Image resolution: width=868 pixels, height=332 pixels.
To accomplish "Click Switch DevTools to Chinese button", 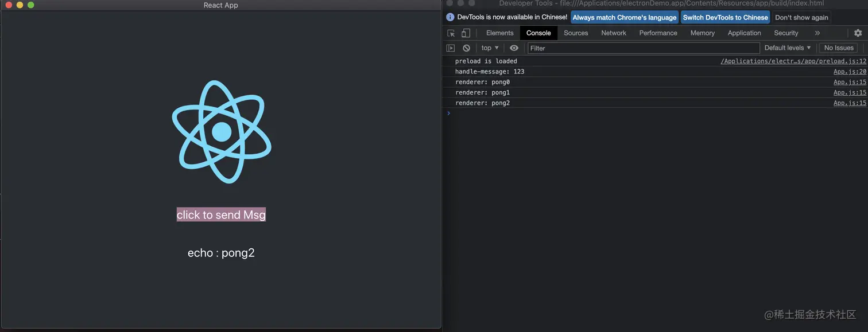I will tap(725, 17).
